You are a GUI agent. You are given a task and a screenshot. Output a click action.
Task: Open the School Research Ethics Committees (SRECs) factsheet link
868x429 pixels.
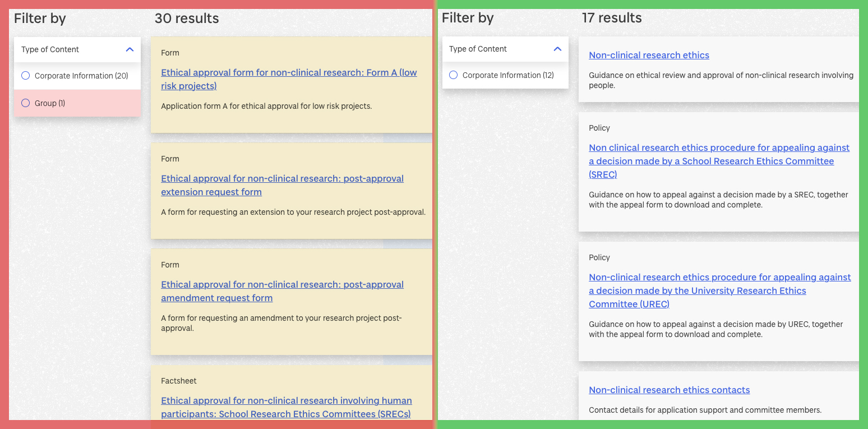coord(286,407)
